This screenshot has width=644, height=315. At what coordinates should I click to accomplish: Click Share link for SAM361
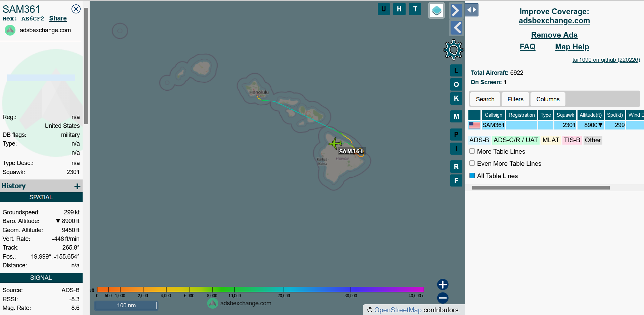58,18
